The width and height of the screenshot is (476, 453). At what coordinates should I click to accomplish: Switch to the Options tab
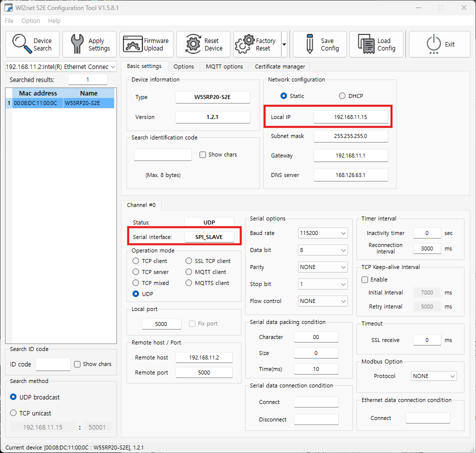click(x=183, y=66)
